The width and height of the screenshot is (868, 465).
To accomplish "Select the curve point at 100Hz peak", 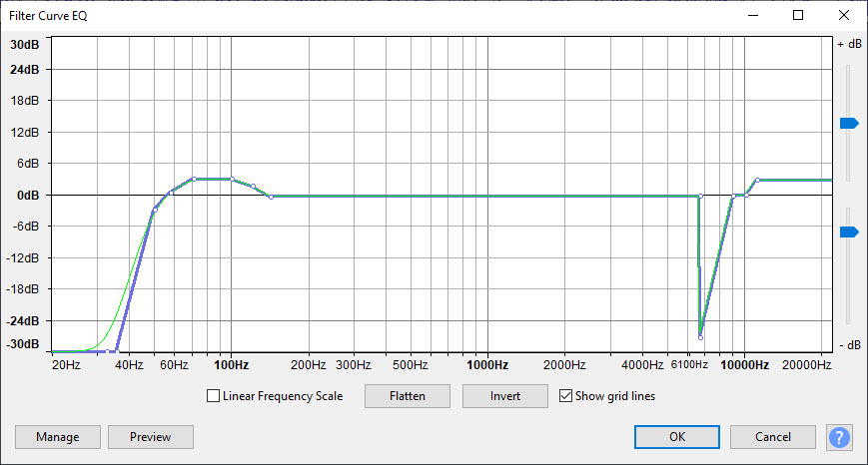I will tap(232, 180).
